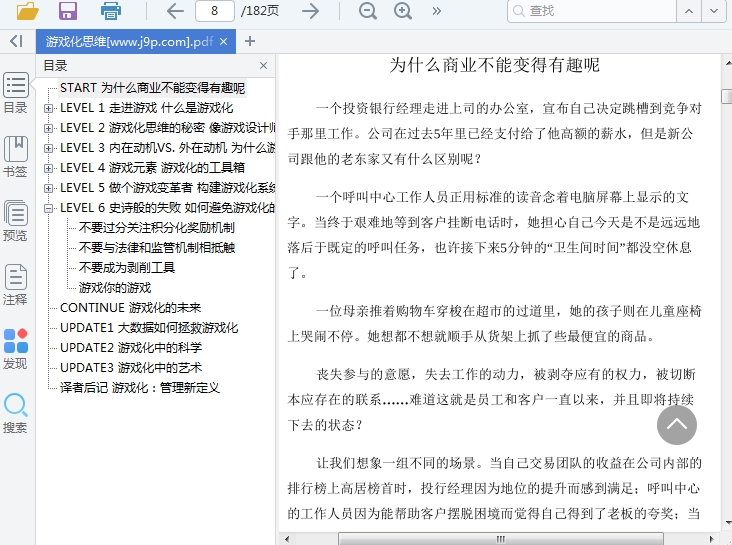Expand LEVEL 3 内在动机VS. 外在动机 node
This screenshot has height=545, width=732.
(48, 149)
